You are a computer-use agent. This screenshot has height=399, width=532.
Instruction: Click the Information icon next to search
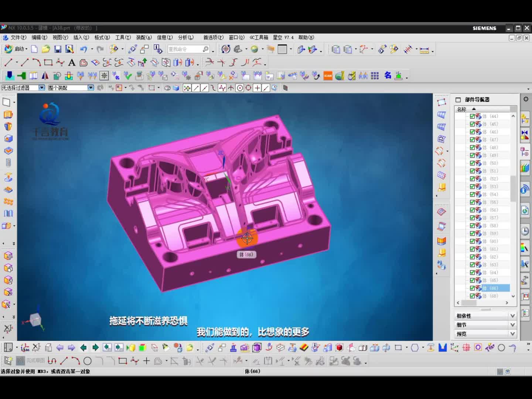(158, 49)
